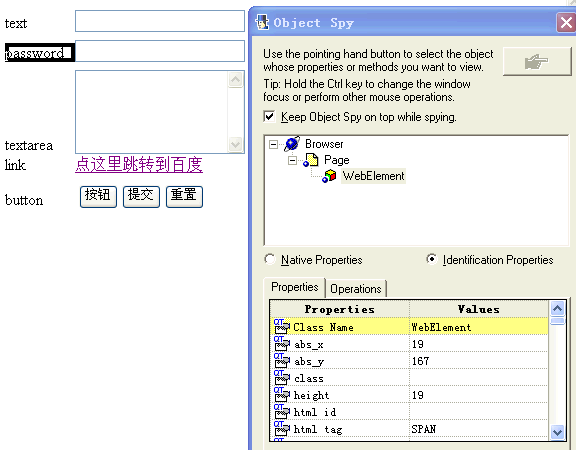Click the height property icon
Image resolution: width=576 pixels, height=450 pixels.
click(x=282, y=395)
